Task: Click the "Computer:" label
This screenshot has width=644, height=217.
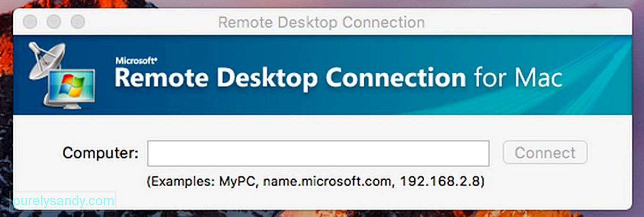Action: coord(100,153)
